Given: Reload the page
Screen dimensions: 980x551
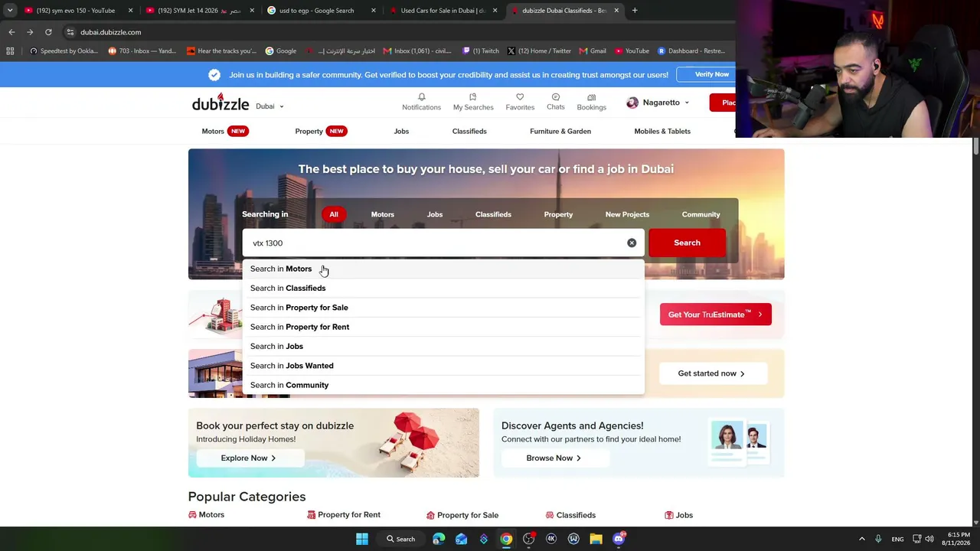Looking at the screenshot, I should [48, 32].
